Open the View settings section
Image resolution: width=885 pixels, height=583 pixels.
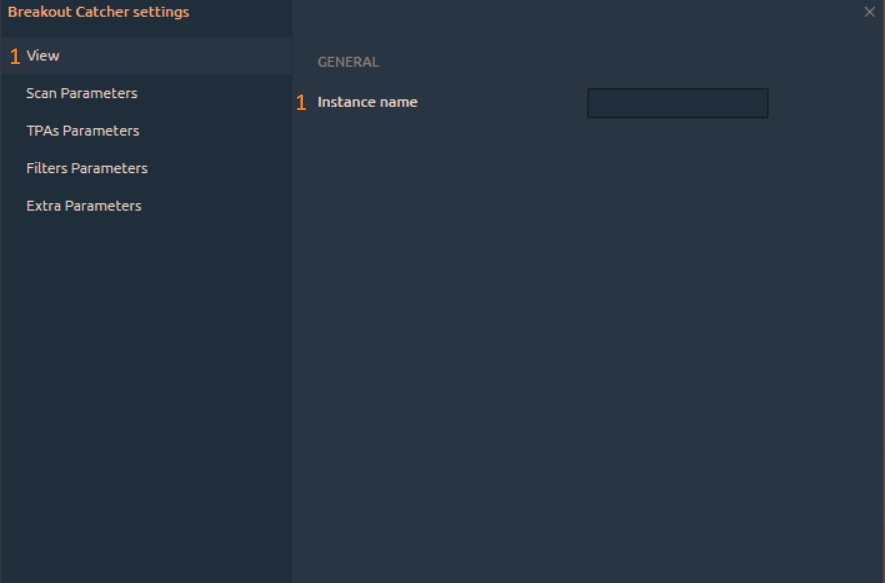[x=43, y=56]
